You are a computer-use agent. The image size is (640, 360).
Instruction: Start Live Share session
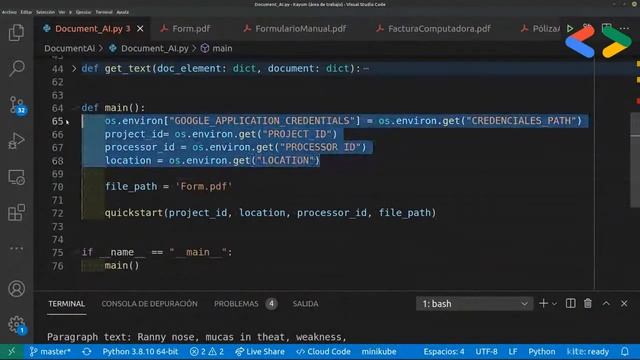click(x=260, y=351)
